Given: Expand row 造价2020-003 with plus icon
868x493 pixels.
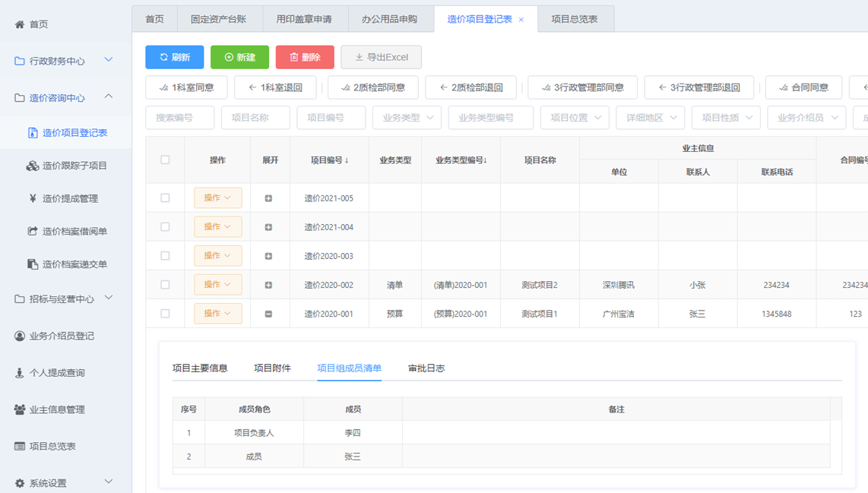Looking at the screenshot, I should coord(268,256).
